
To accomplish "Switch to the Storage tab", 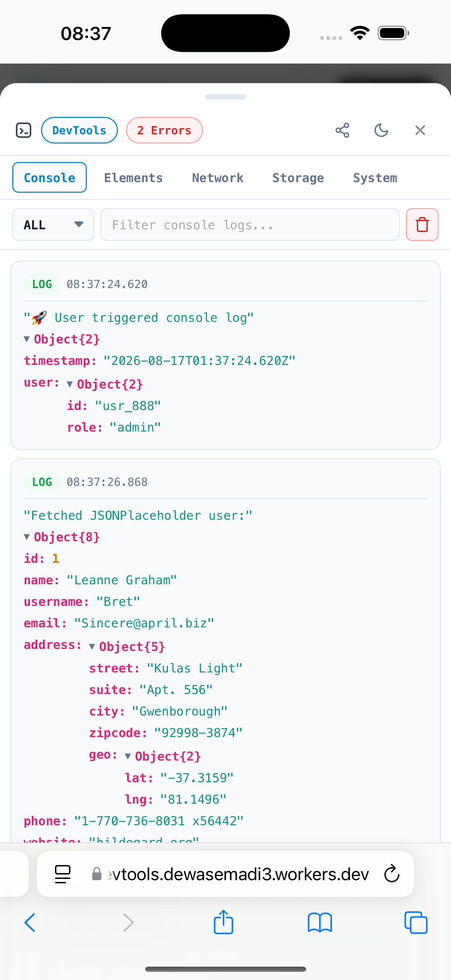I will [298, 178].
